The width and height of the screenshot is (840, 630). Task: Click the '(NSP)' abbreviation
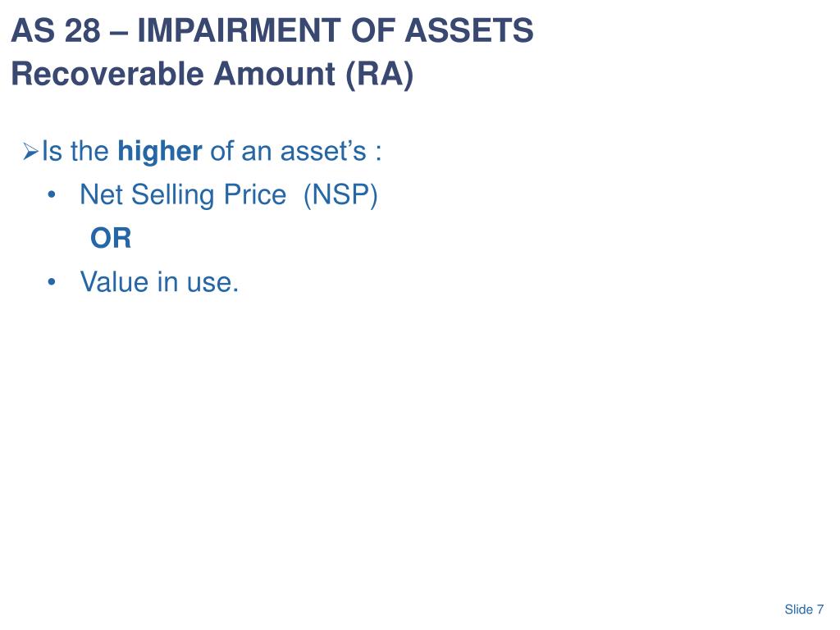coord(340,195)
